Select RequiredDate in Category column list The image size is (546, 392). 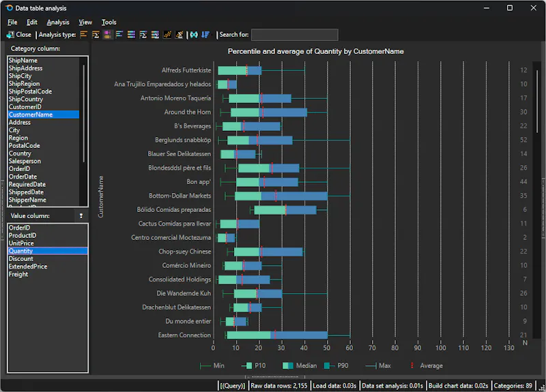pyautogui.click(x=44, y=184)
